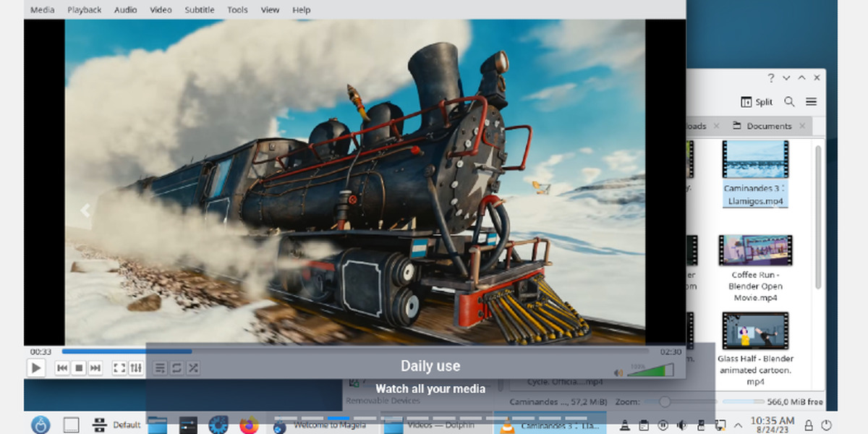The width and height of the screenshot is (868, 434).
Task: Show VLC extended settings panel
Action: coord(136,368)
